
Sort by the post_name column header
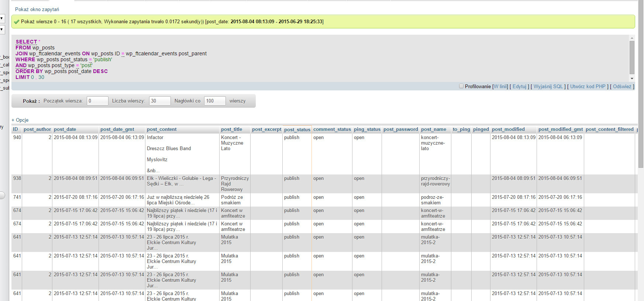pyautogui.click(x=434, y=129)
